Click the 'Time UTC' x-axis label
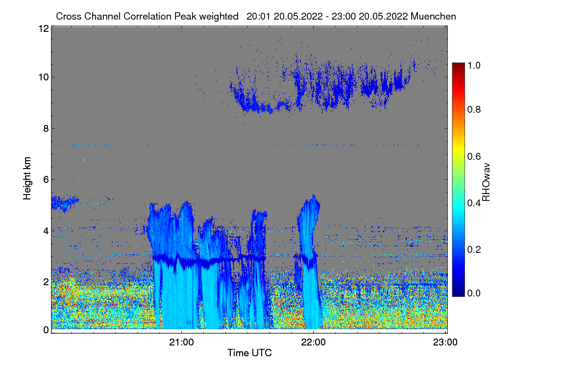This screenshot has height=392, width=588. click(249, 353)
